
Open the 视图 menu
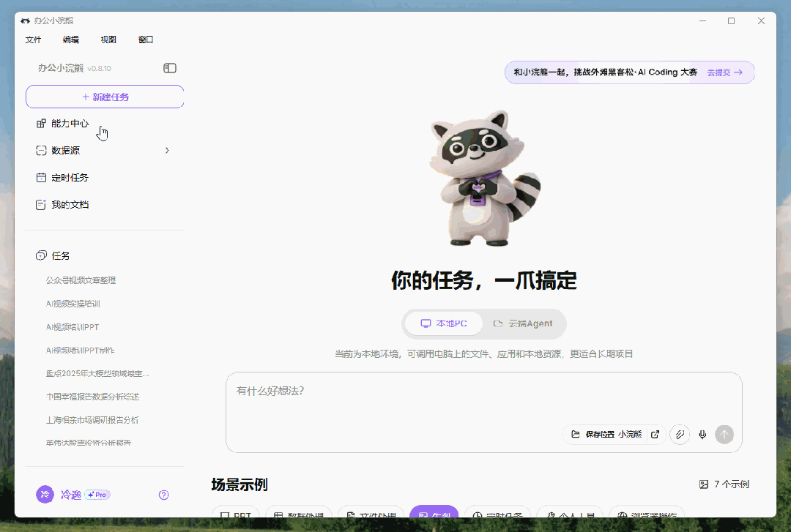(108, 40)
